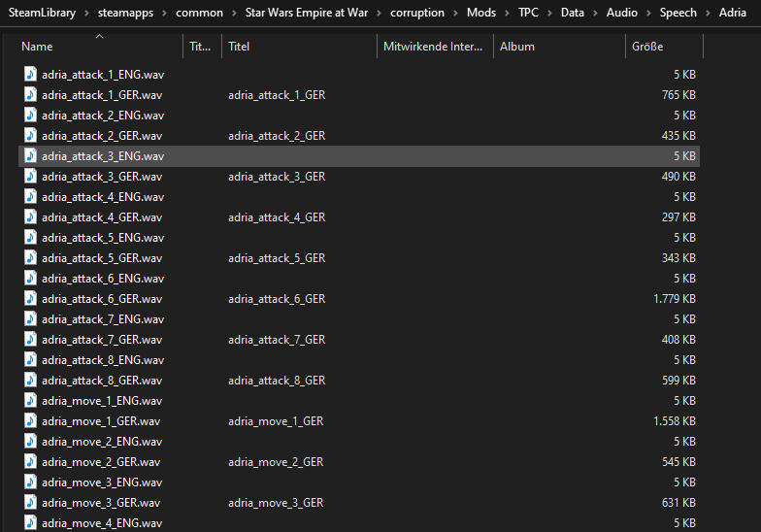Select the adria_move_2_GER.wav file row
Image resolution: width=761 pixels, height=532 pixels.
tap(101, 461)
